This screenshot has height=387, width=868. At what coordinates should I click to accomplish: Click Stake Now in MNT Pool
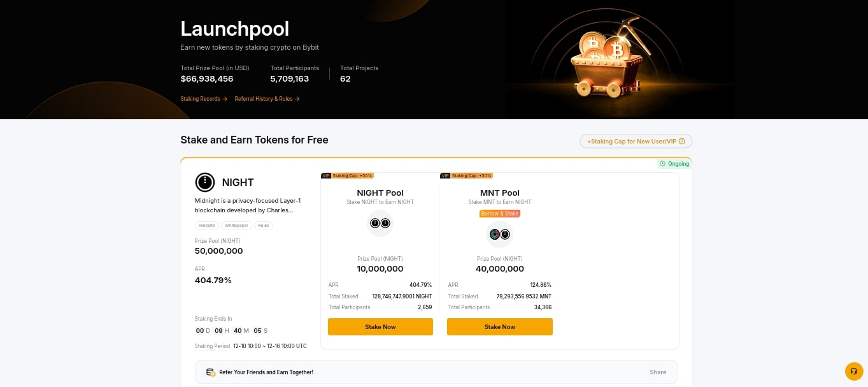tap(500, 326)
